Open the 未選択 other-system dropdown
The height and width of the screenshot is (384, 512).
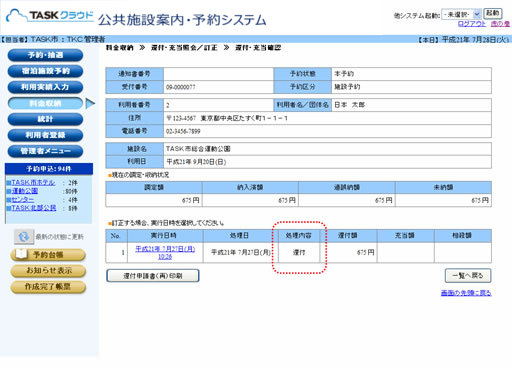(461, 14)
